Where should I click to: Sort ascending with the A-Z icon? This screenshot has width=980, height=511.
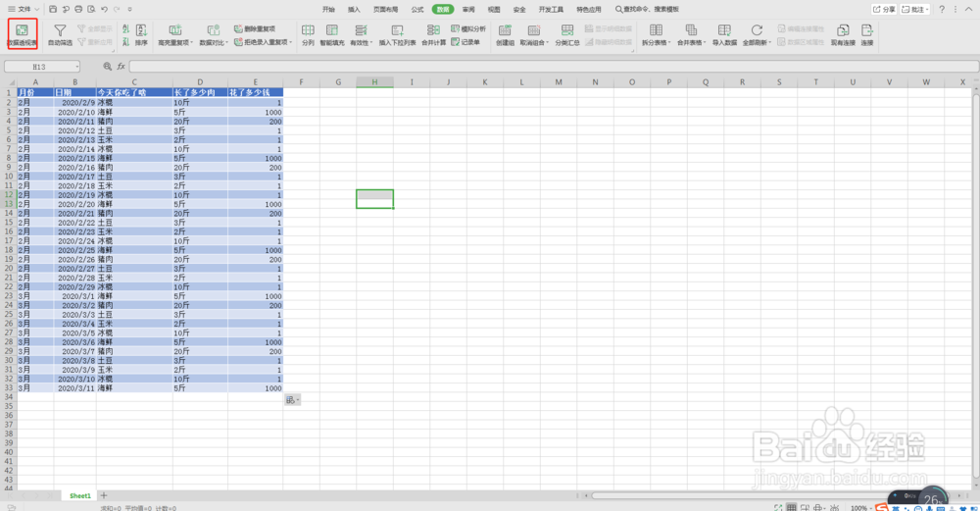click(x=125, y=28)
